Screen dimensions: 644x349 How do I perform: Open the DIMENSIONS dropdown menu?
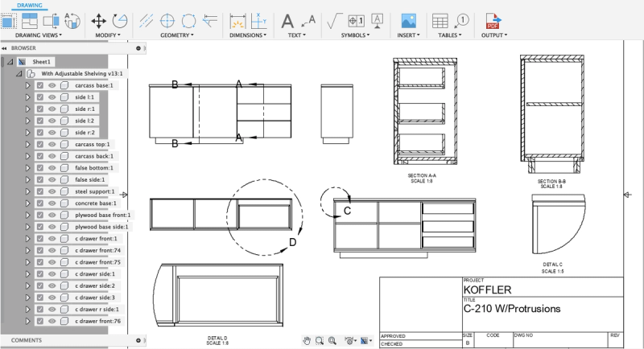click(248, 35)
